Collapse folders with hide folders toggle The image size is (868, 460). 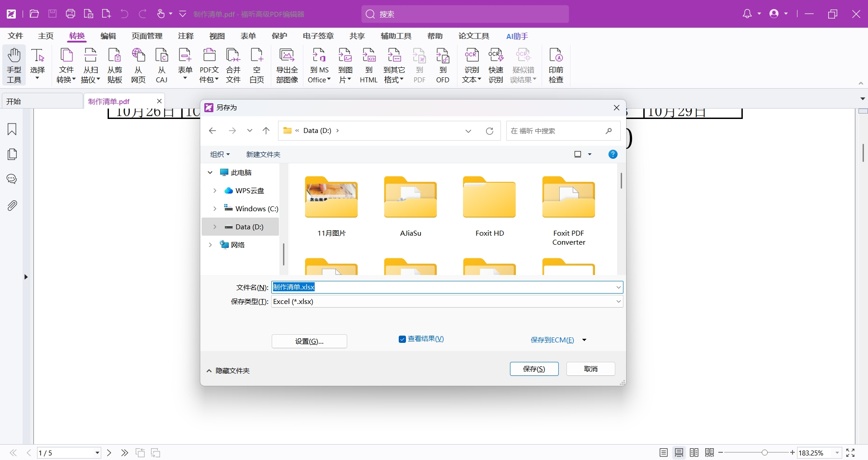pos(228,371)
